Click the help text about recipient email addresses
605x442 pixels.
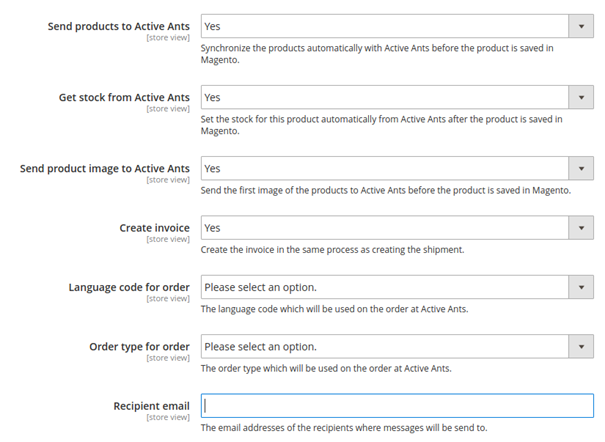[344, 428]
